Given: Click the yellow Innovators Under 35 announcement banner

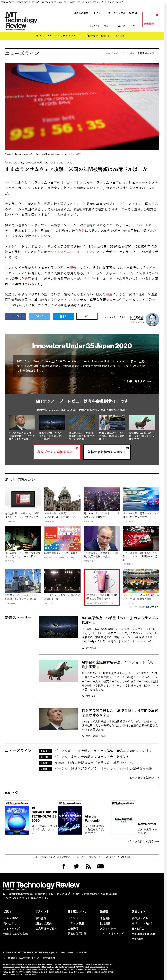Looking at the screenshot, I should pos(82,36).
